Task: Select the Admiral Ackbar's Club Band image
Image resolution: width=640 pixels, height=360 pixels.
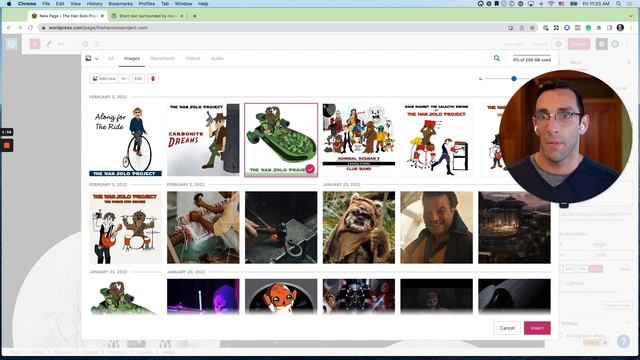Action: click(359, 140)
